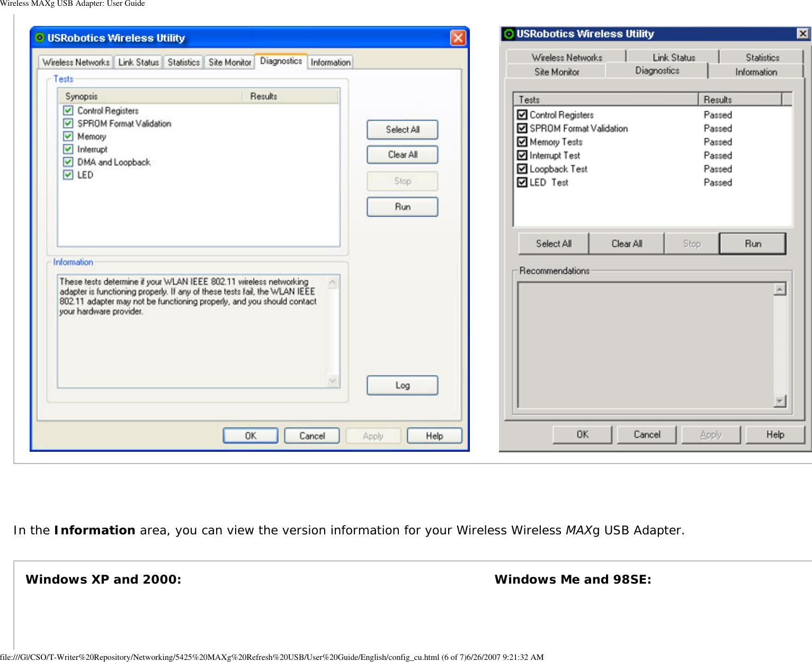Open Help in XP window
812x662 pixels.
coord(434,435)
